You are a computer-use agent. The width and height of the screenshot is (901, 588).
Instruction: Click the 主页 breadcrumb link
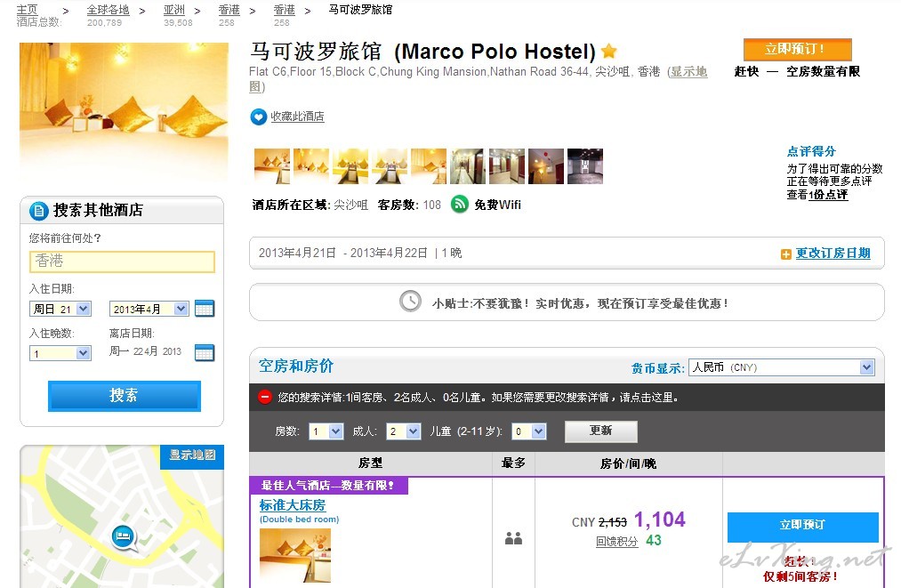pos(27,10)
